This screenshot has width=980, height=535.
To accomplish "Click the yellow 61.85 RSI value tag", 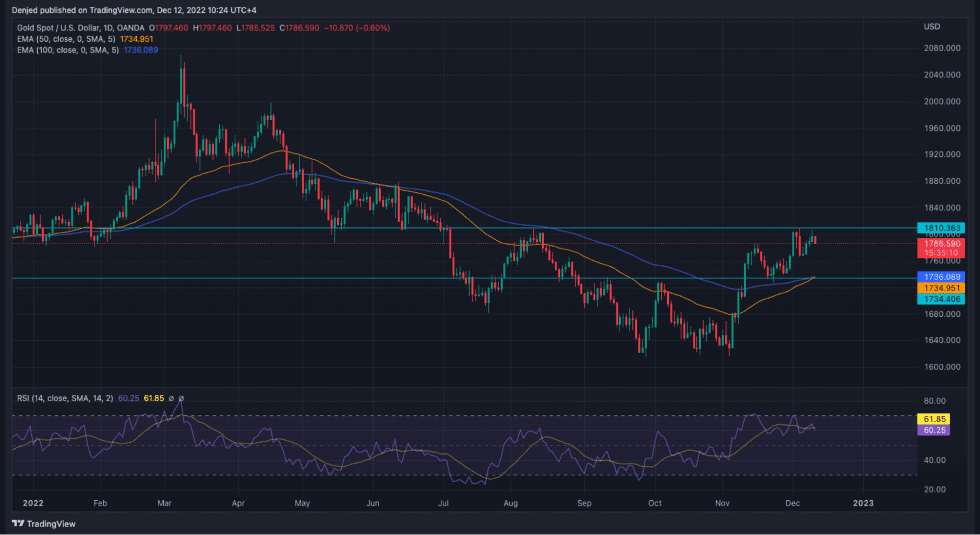I will tap(933, 419).
